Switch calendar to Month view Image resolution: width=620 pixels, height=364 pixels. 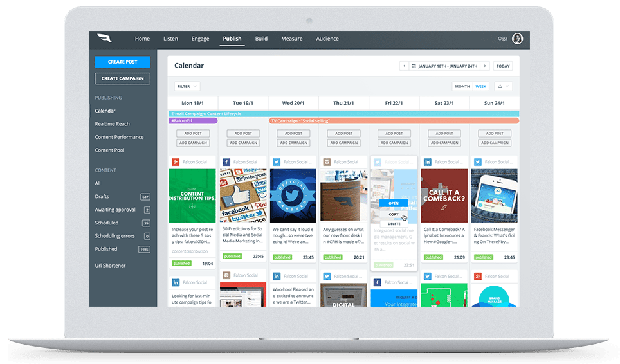coord(462,86)
